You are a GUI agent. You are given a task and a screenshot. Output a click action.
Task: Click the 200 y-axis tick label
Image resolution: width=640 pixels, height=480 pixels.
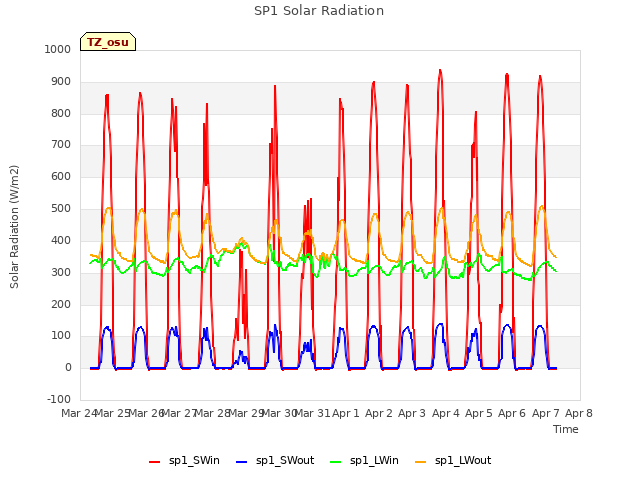tap(61, 304)
